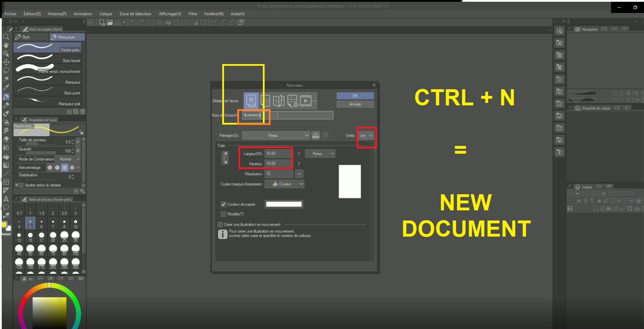
Task: Click the paper color white swatch
Action: tap(284, 204)
